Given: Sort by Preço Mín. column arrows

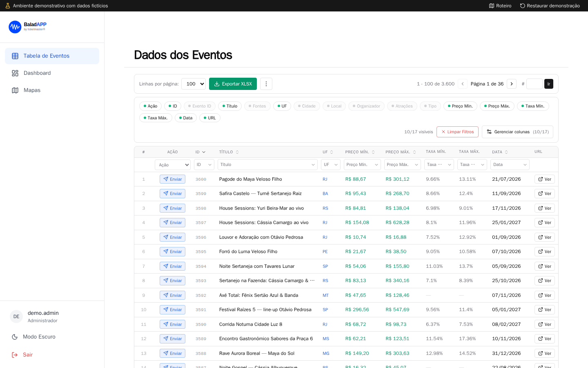Looking at the screenshot, I should pos(373,152).
